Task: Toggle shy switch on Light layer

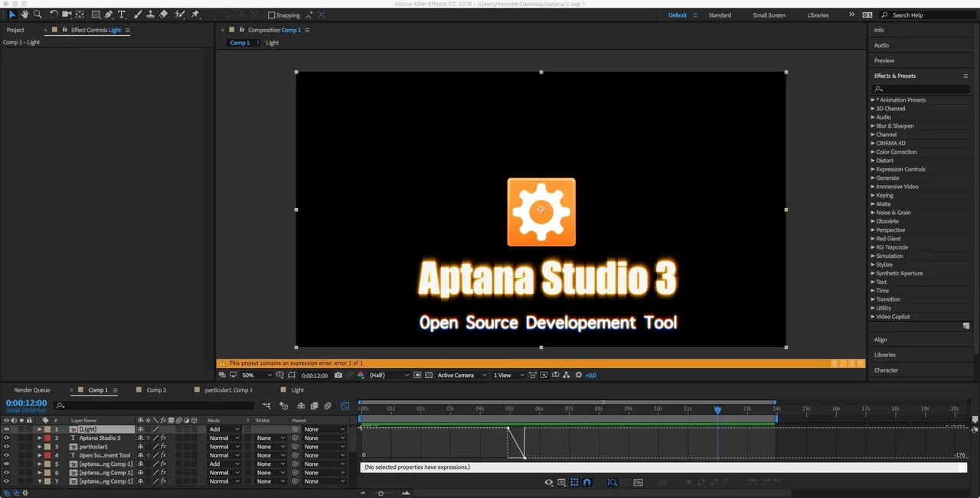Action: pyautogui.click(x=140, y=430)
